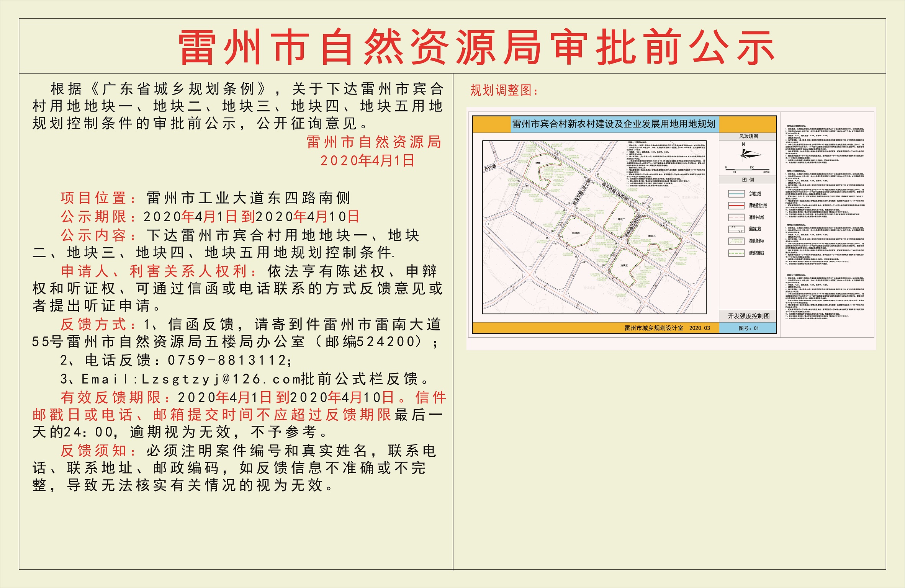Click the 地块一 label on map
The height and width of the screenshot is (588, 905).
tap(539, 163)
